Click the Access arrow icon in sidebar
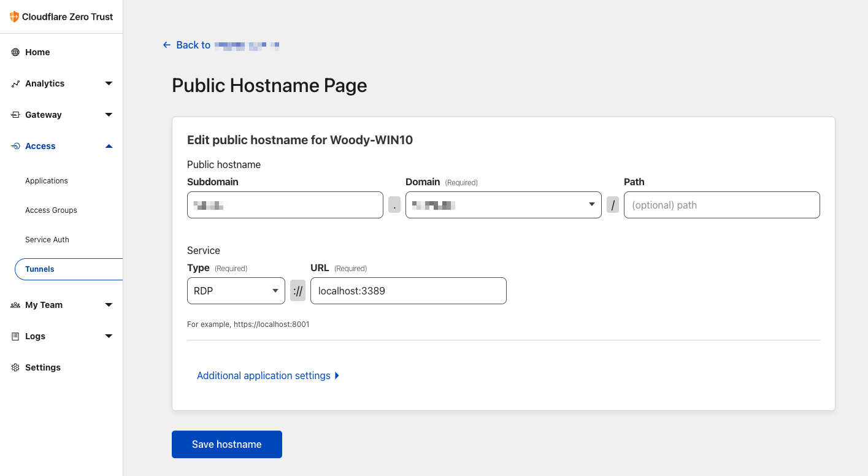Viewport: 868px width, 476px height. coord(16,146)
